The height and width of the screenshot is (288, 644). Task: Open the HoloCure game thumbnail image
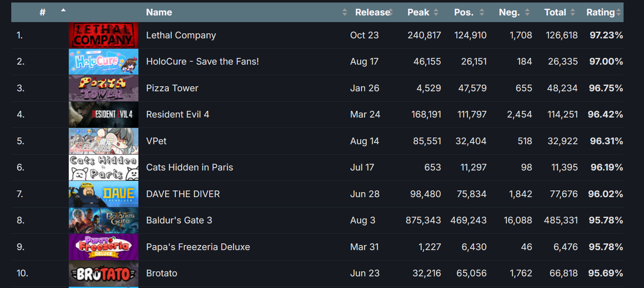pos(103,62)
